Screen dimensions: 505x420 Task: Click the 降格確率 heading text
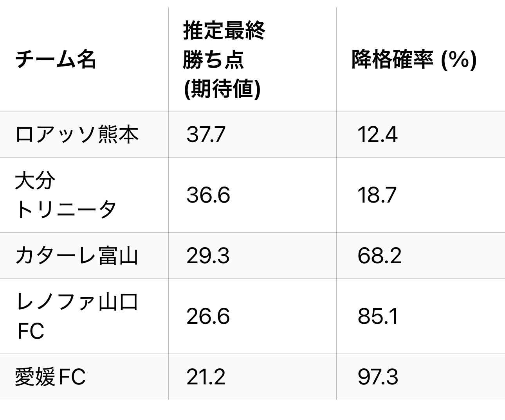[392, 60]
